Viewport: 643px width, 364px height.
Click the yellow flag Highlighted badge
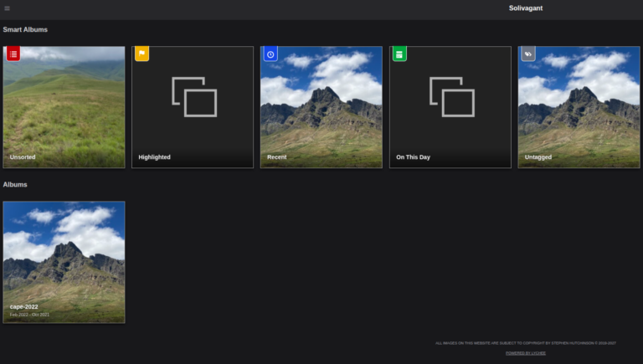click(141, 54)
